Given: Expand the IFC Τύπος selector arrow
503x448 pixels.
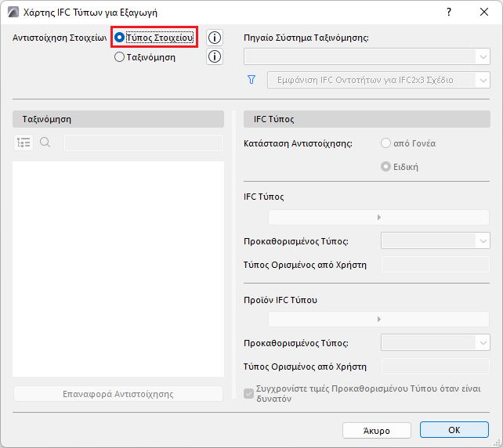Looking at the screenshot, I should pos(378,218).
